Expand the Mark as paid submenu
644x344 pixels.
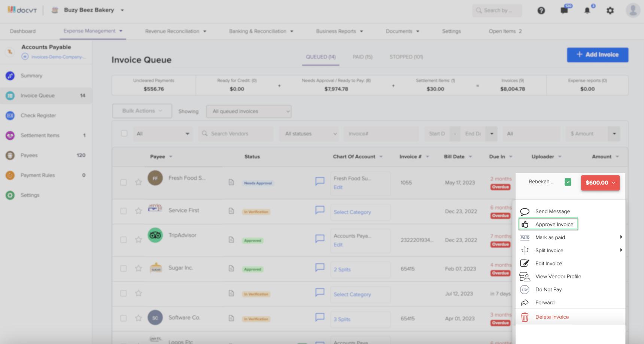click(550, 237)
